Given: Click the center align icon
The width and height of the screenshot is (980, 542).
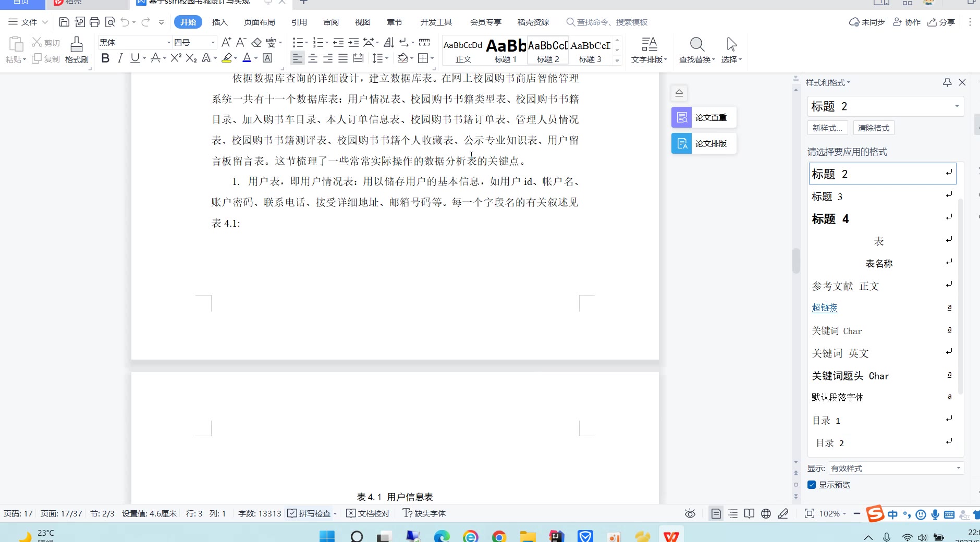Looking at the screenshot, I should click(x=313, y=58).
